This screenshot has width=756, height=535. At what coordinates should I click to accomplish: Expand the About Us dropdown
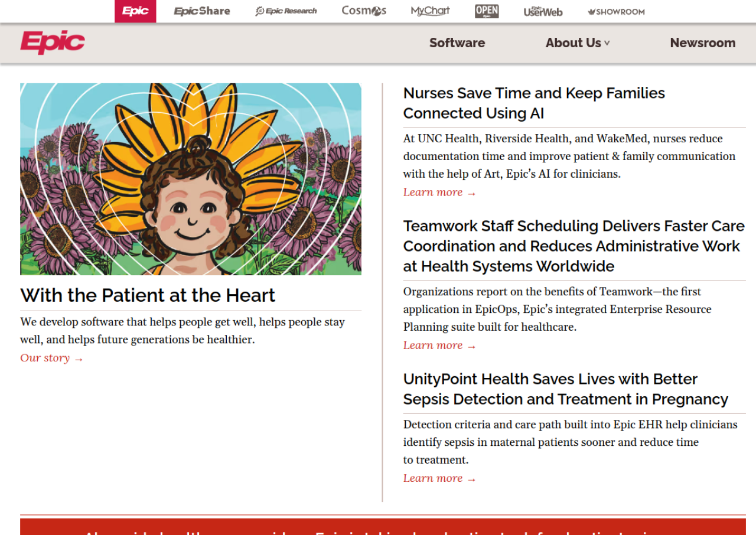(x=578, y=43)
